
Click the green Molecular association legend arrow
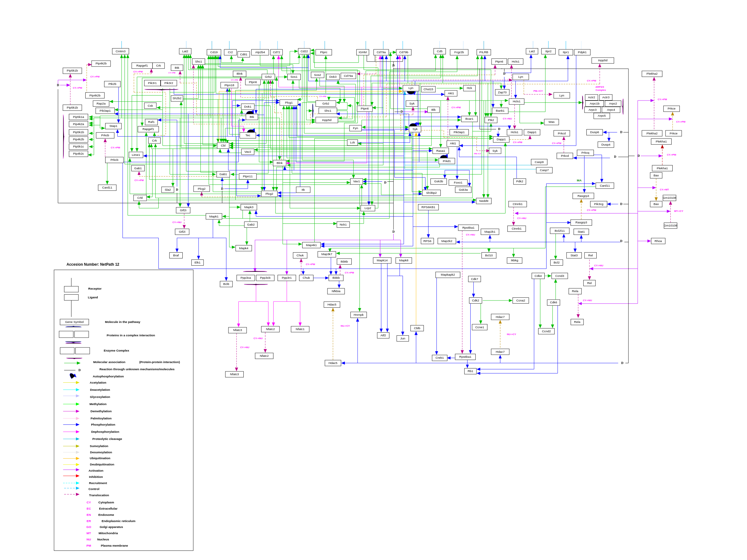click(x=72, y=363)
